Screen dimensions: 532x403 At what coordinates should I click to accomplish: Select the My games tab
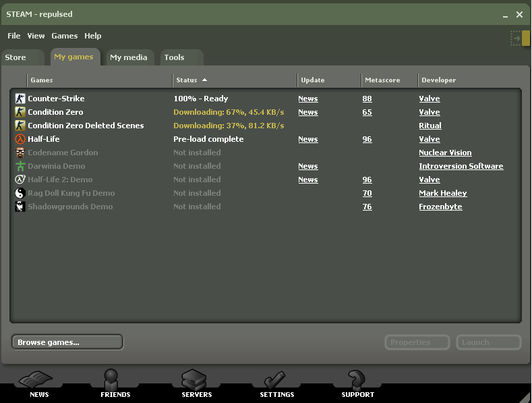76,57
